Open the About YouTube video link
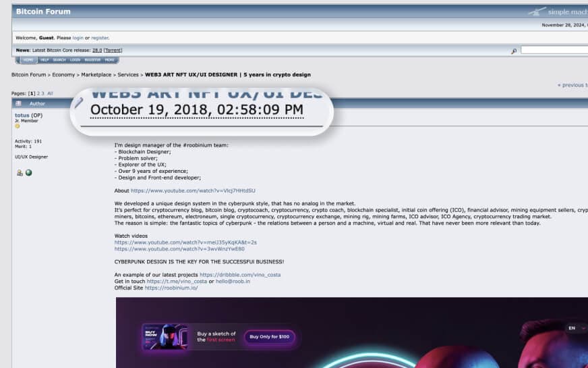This screenshot has height=368, width=588. (193, 191)
